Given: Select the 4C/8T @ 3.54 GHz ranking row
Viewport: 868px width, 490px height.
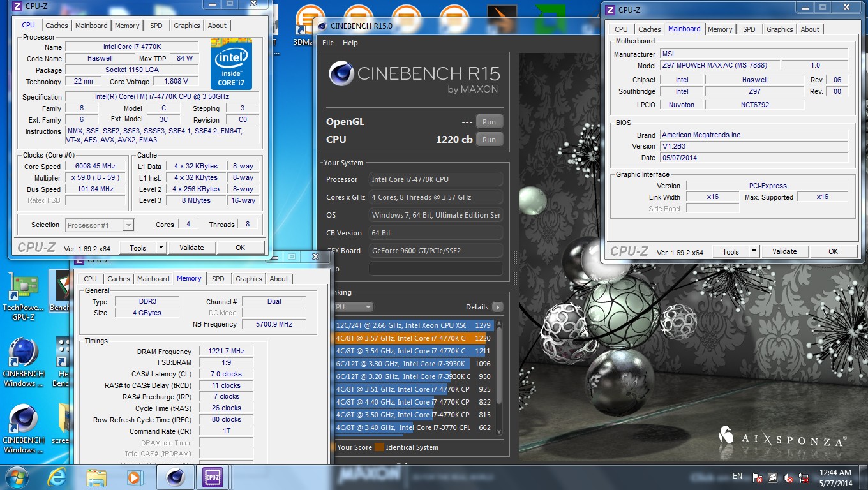Looking at the screenshot, I should (x=413, y=351).
